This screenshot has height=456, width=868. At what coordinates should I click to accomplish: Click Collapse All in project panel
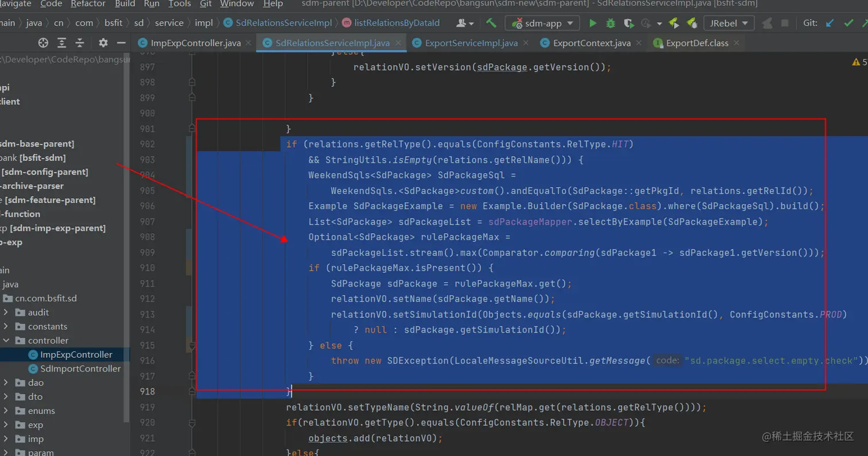(80, 43)
